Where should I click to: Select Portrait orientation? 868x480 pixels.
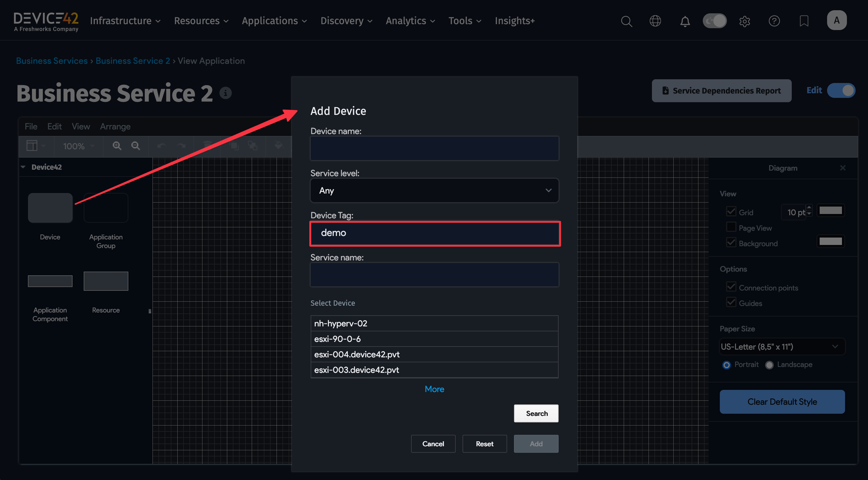[726, 365]
